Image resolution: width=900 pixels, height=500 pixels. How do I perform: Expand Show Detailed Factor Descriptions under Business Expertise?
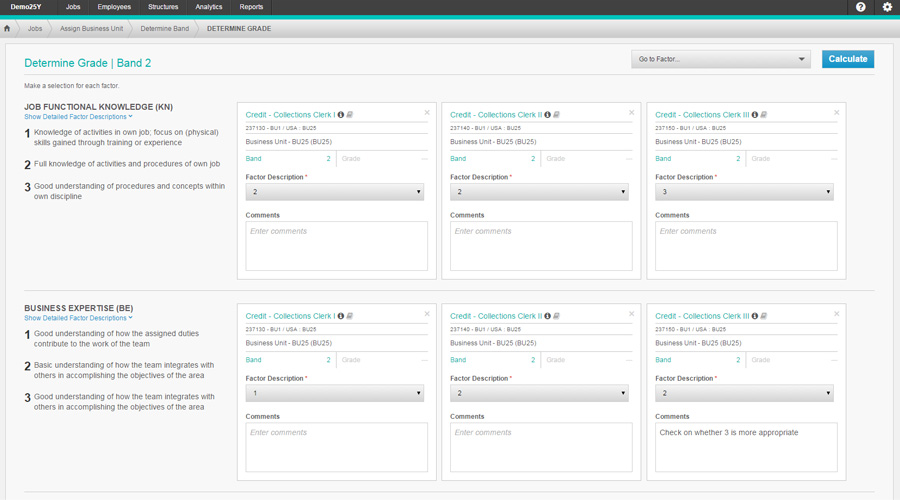point(78,318)
